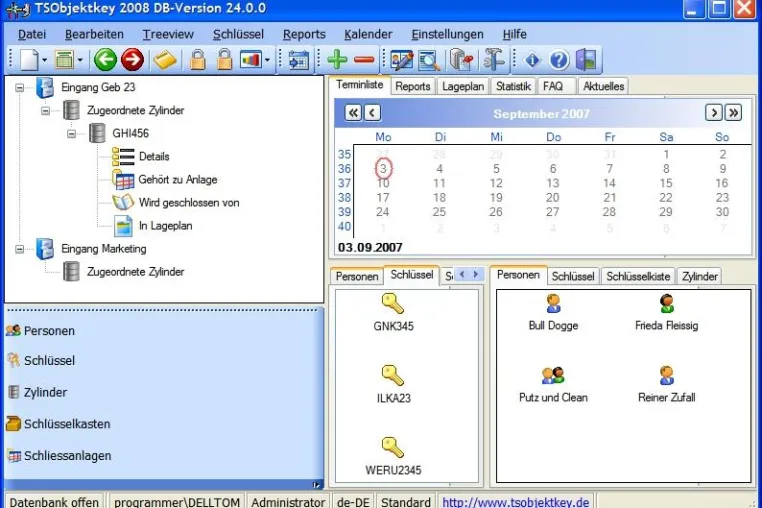Viewport: 762px width, 508px height.
Task: Switch to the Statistik tab
Action: point(513,86)
